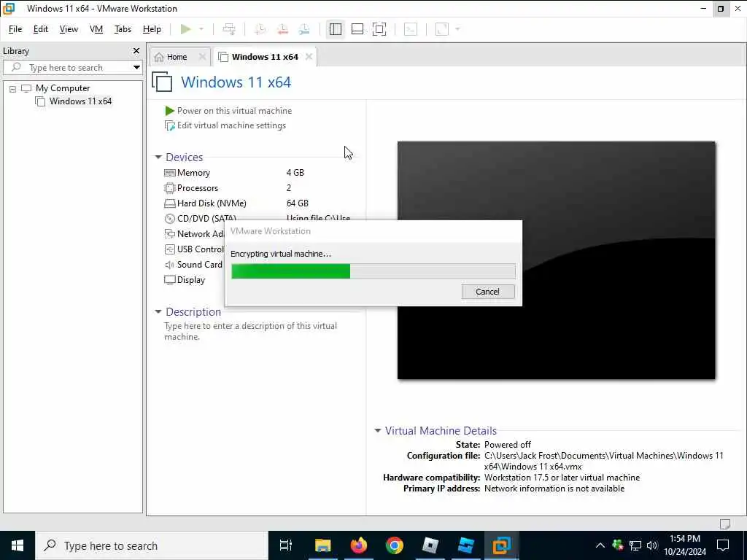The width and height of the screenshot is (747, 560).
Task: Open the Help menu
Action: coord(152,29)
